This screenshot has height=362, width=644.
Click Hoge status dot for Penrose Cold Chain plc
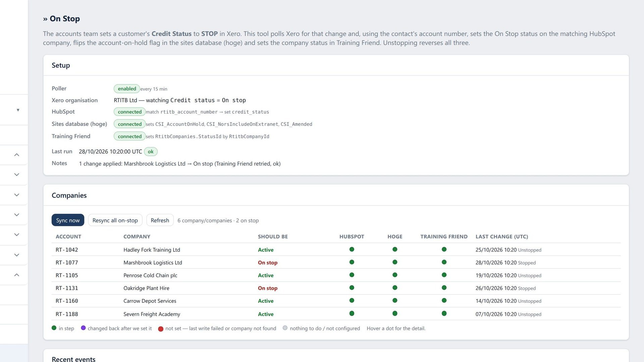[395, 275]
